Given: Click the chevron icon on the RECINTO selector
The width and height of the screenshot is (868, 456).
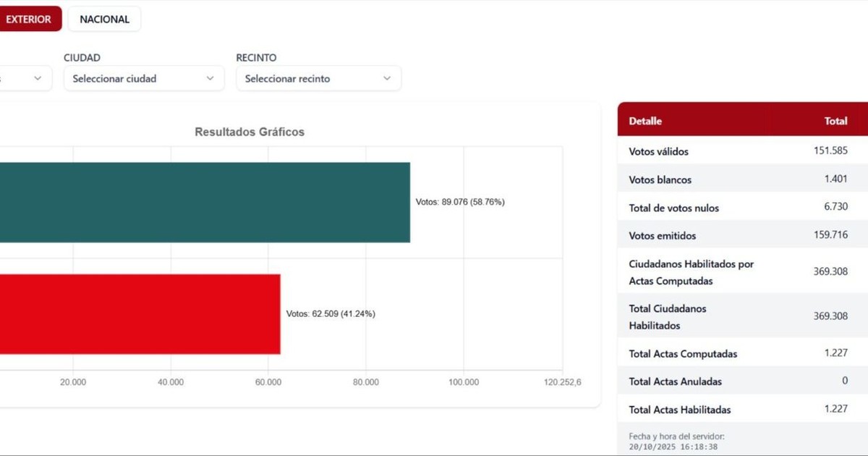Looking at the screenshot, I should pyautogui.click(x=386, y=77).
